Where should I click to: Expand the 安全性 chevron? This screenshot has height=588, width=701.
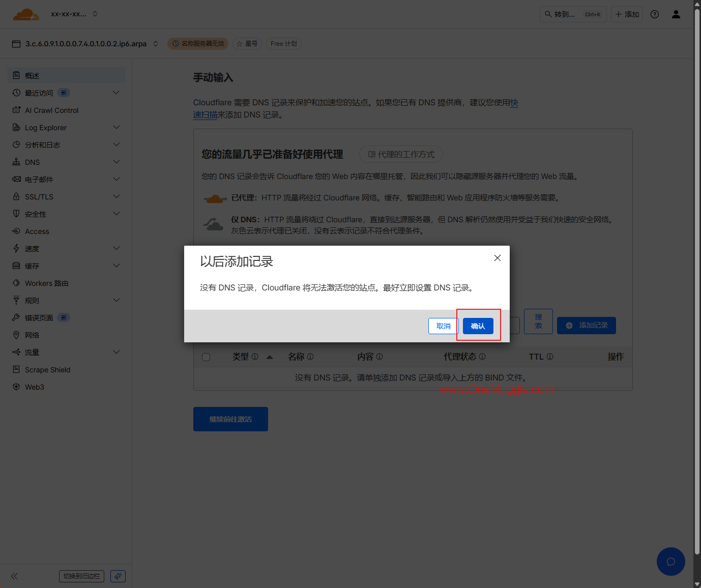click(x=116, y=214)
